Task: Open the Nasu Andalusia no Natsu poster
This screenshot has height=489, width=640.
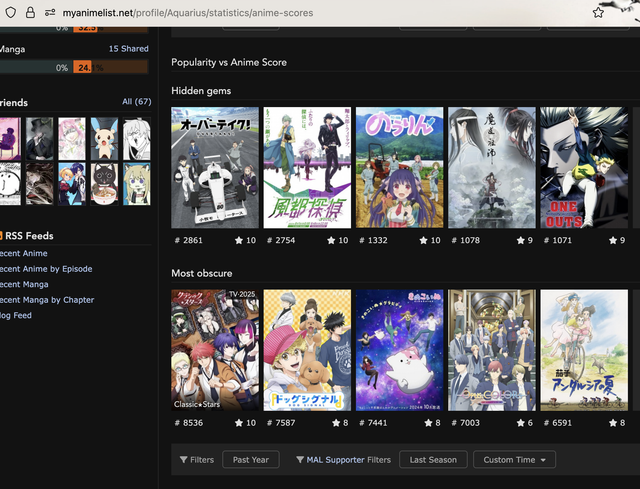Action: point(584,350)
